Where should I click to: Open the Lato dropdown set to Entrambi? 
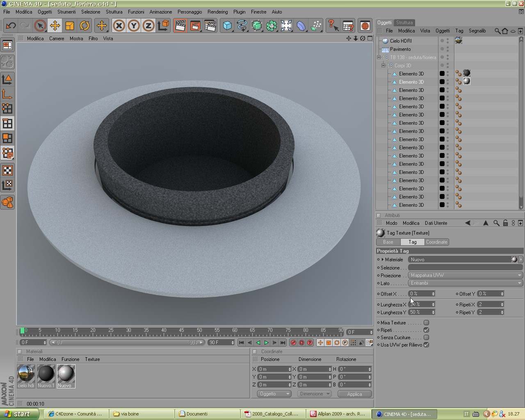pyautogui.click(x=466, y=283)
